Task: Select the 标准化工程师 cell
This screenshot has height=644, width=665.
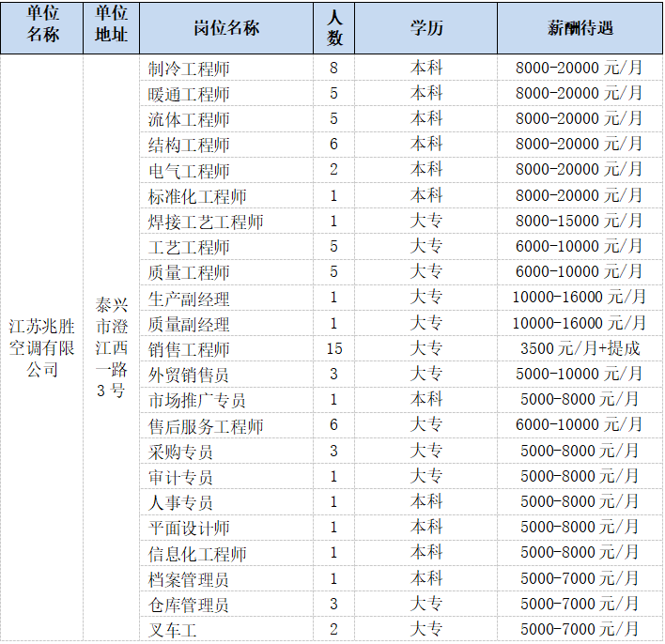Action: point(226,195)
